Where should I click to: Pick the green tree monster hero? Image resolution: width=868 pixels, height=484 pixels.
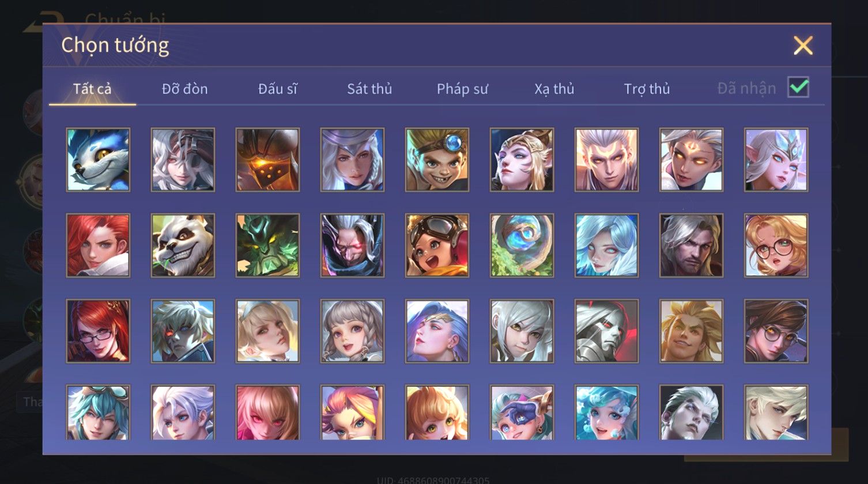[267, 246]
